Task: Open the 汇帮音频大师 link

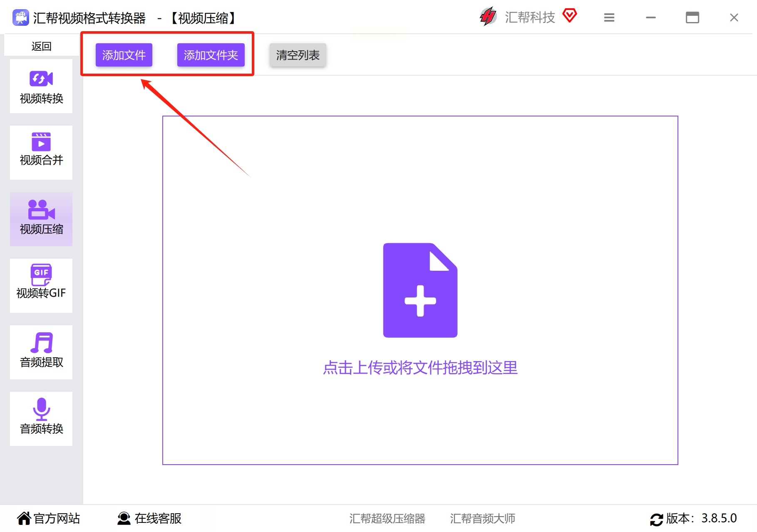Action: [x=483, y=518]
